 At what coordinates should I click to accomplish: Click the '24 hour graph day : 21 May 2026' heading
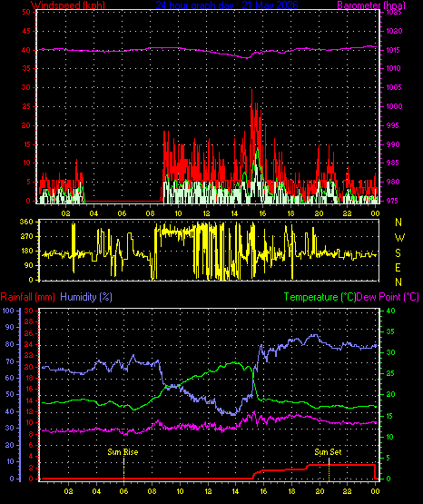[227, 5]
